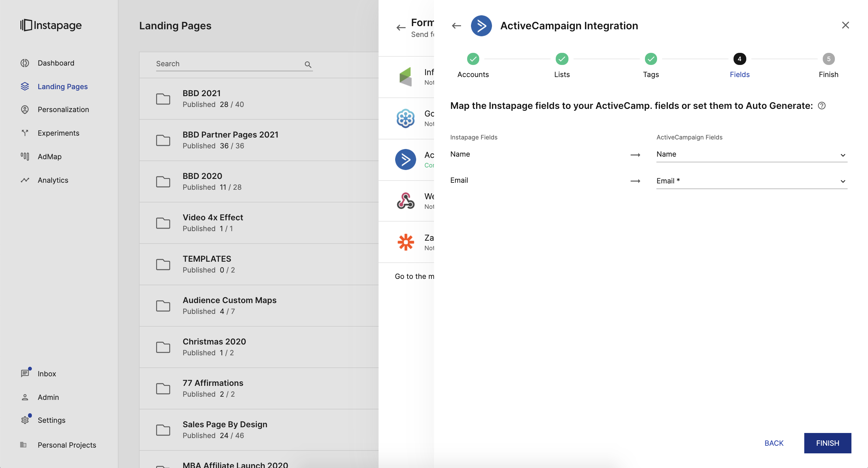Click the BBD 2021 folder icon

[163, 99]
